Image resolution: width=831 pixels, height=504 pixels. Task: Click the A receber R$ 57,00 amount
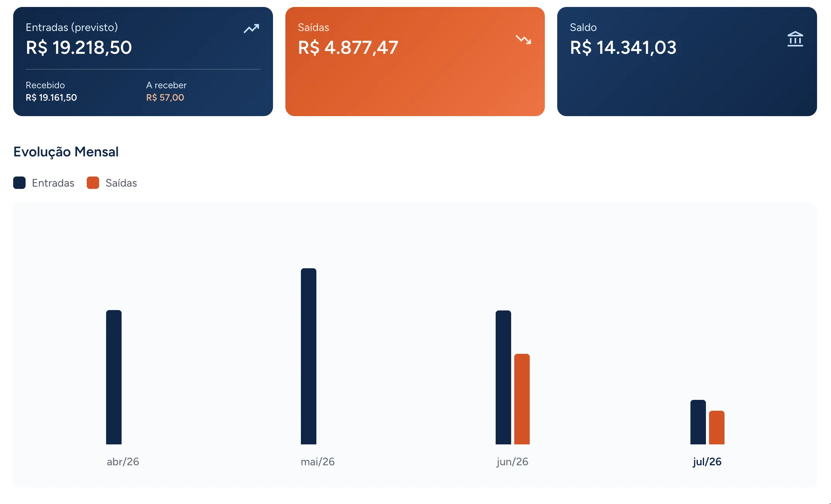tap(165, 98)
